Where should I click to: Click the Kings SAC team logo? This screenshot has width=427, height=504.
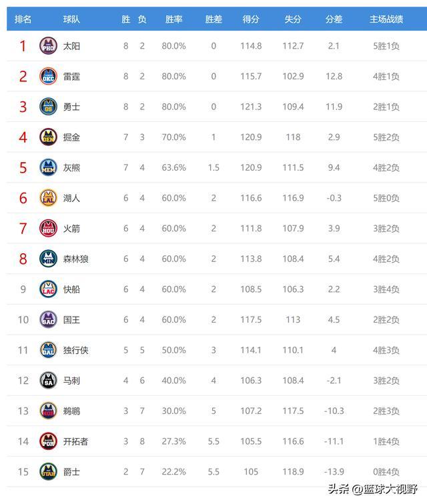tap(48, 319)
